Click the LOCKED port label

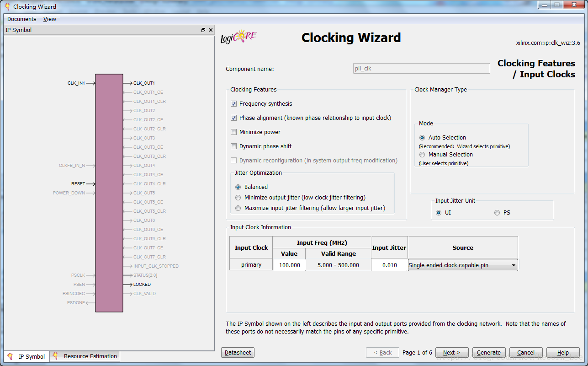[x=142, y=285]
